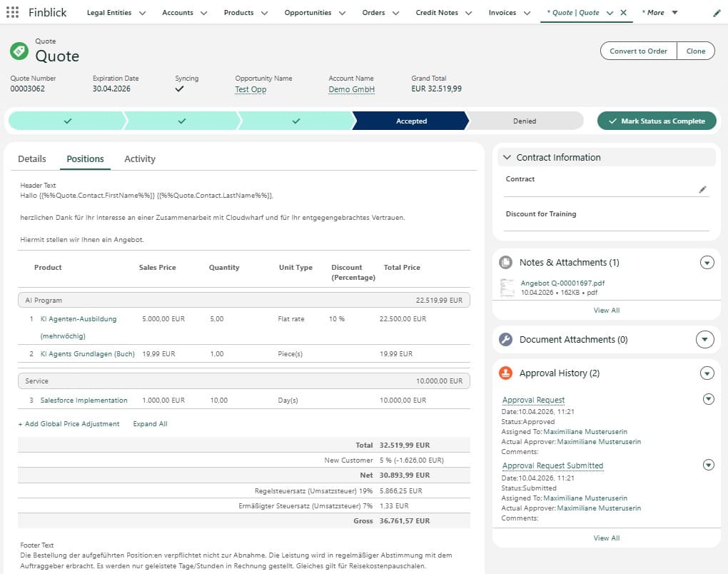Select the first completed path stage
The image size is (728, 574).
(67, 121)
